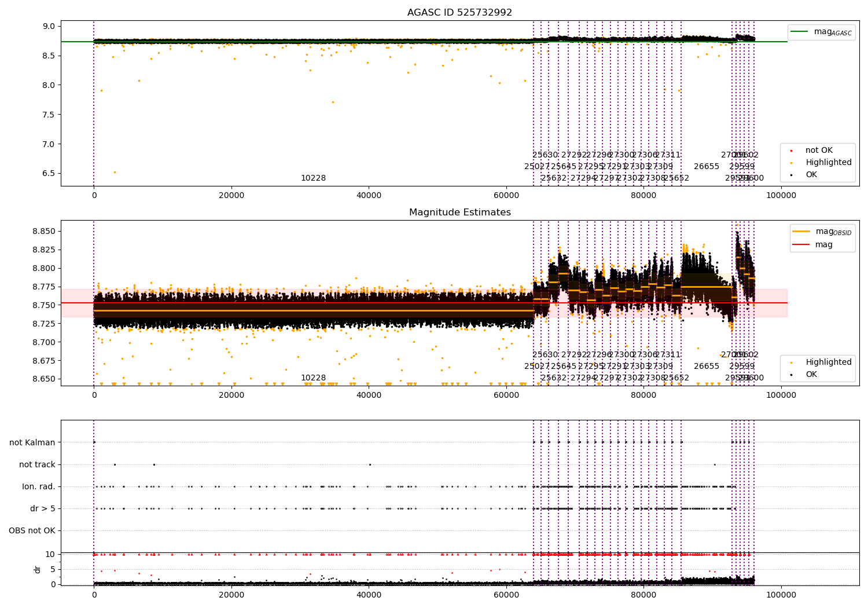The height and width of the screenshot is (608, 868).
Task: Click 'OK' legend entry in middle plot
Action: click(811, 375)
